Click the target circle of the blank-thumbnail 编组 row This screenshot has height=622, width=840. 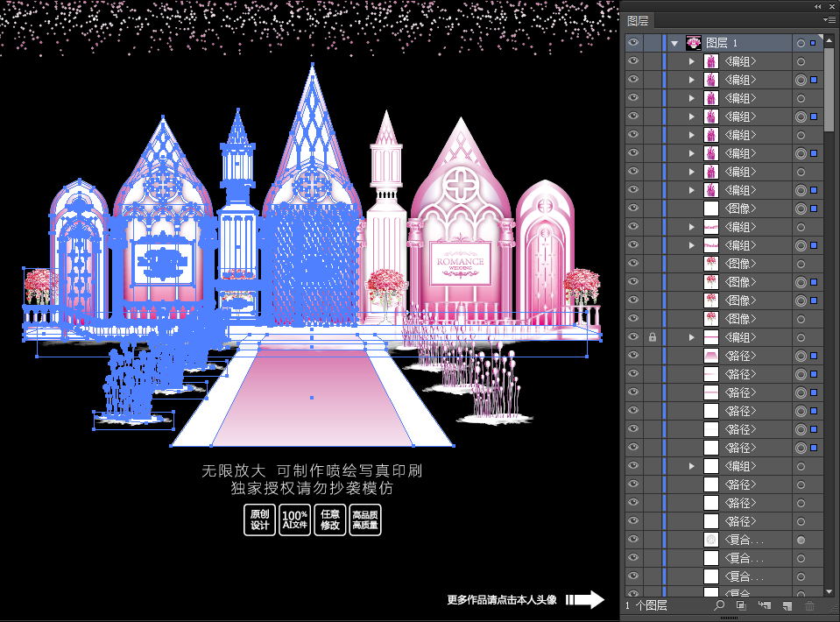point(801,466)
